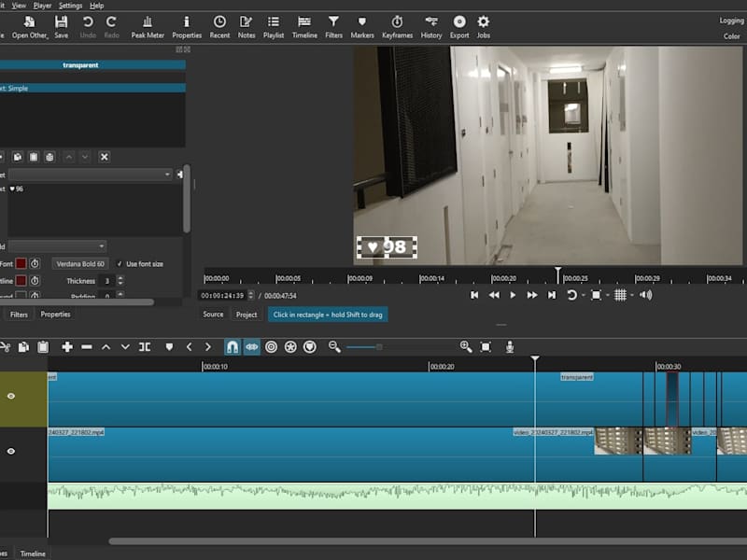The image size is (747, 560).
Task: Hide the second video track with eye icon
Action: point(11,452)
